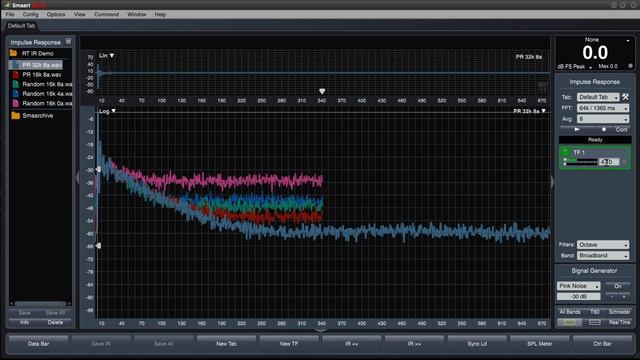The height and width of the screenshot is (360, 640).
Task: Click the New TF button
Action: click(289, 344)
